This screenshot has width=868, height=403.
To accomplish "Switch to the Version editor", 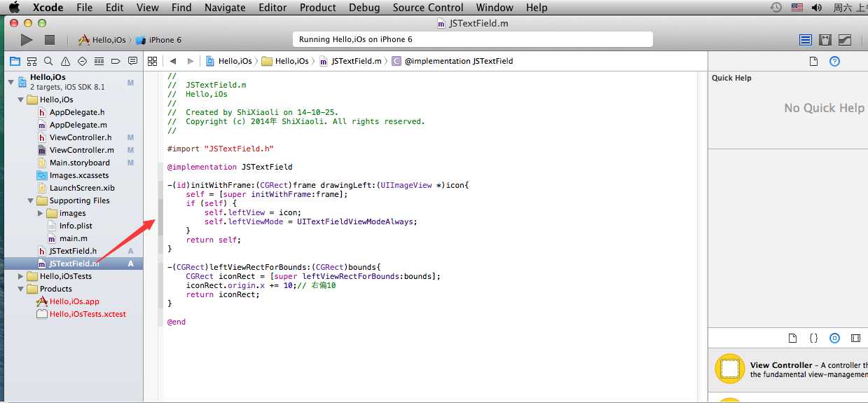I will pos(845,40).
